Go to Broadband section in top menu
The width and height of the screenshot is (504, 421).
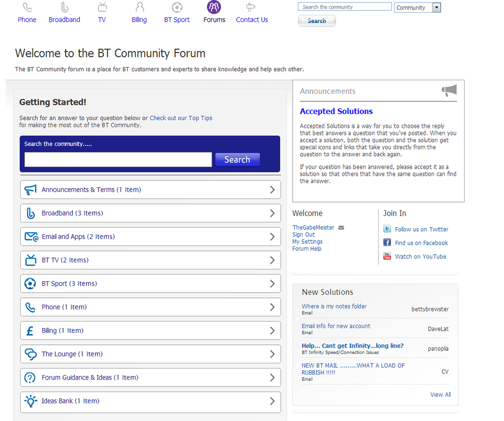(64, 20)
